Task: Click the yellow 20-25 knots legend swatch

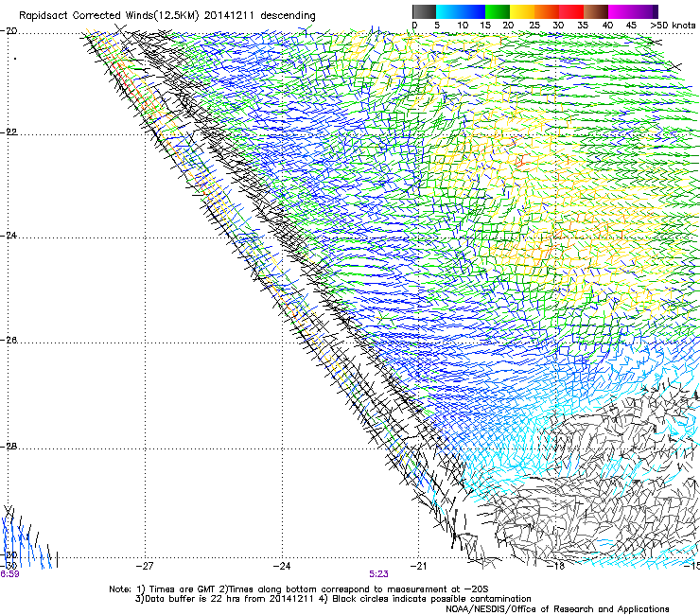Action: point(522,11)
